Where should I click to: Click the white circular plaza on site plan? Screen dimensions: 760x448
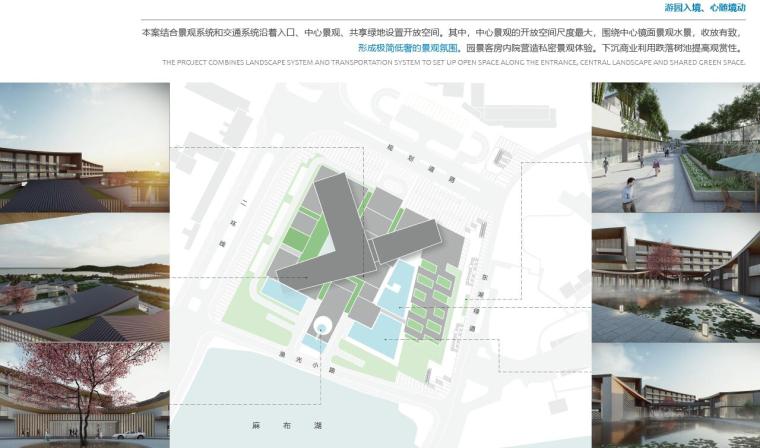click(323, 326)
